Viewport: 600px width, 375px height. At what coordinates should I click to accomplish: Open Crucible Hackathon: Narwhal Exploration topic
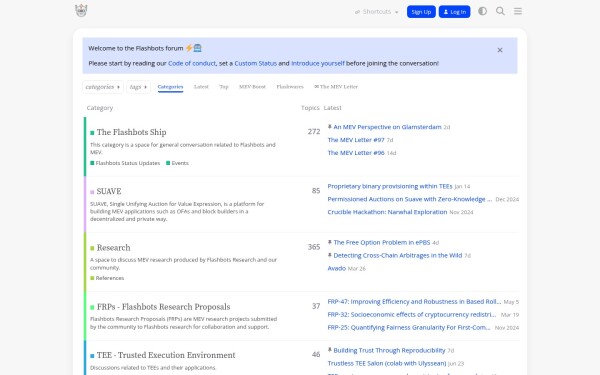click(387, 212)
